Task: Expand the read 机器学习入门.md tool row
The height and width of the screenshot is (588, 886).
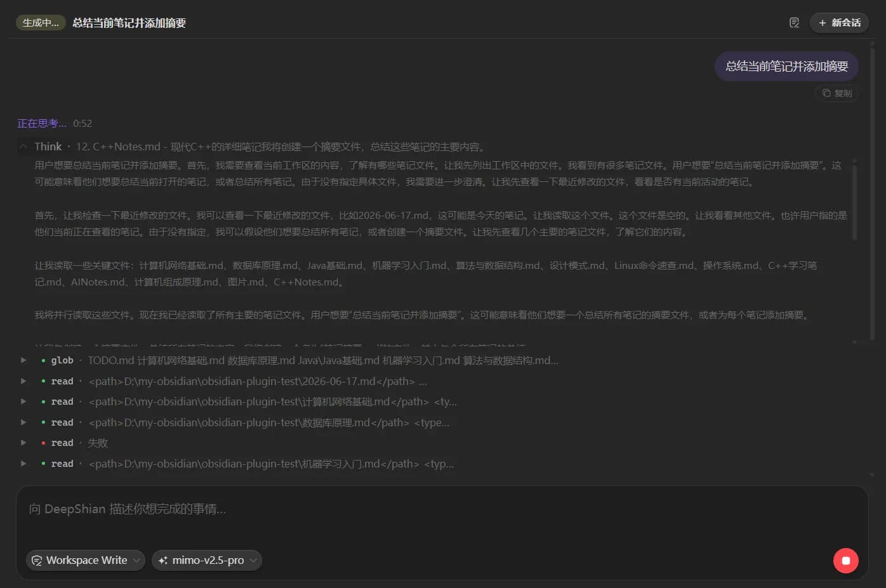Action: click(x=23, y=464)
